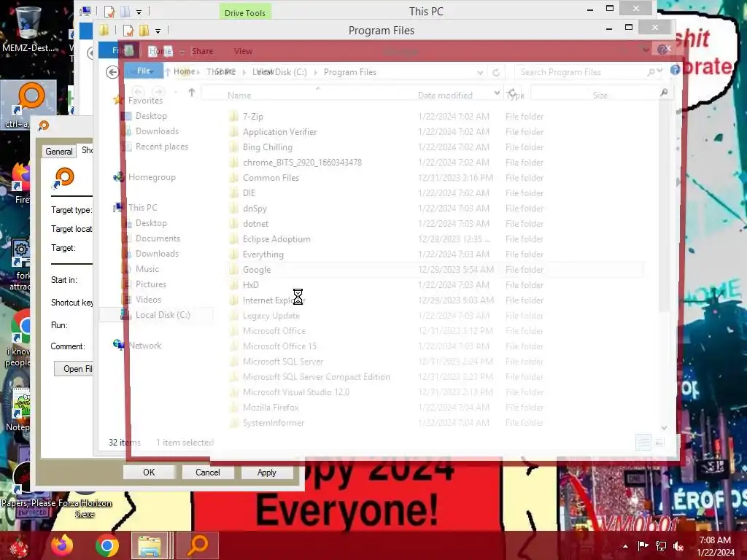The image size is (747, 560).
Task: Open the Application Verifier folder
Action: tap(279, 132)
